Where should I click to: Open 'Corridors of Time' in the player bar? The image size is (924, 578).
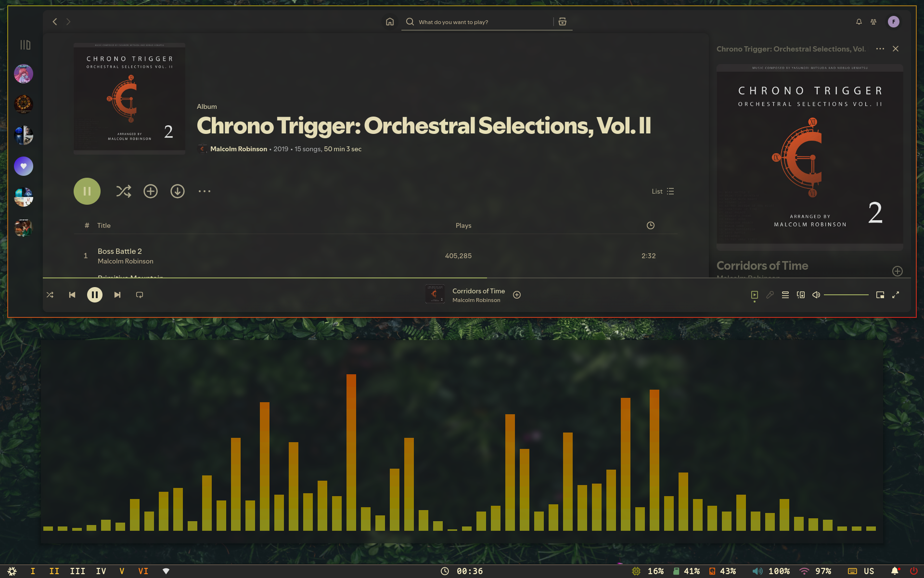point(478,291)
